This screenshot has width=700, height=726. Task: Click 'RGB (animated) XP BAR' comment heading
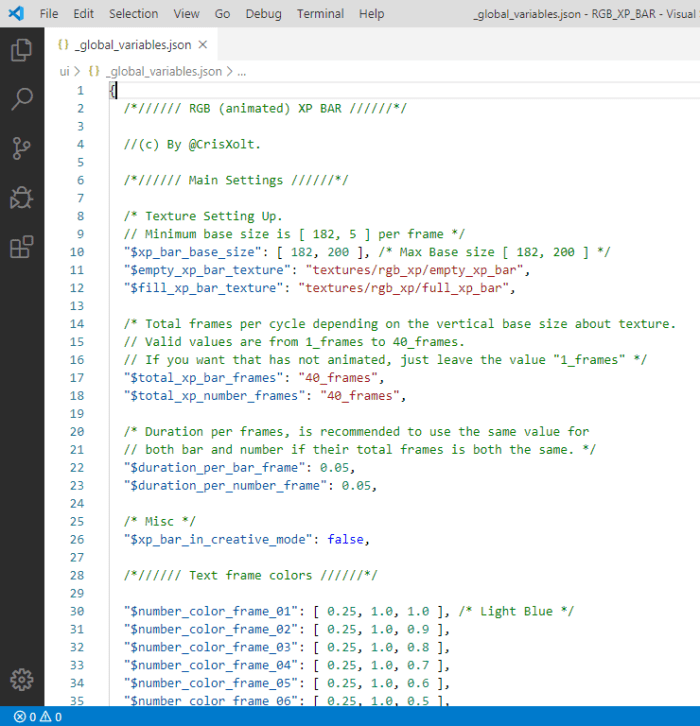tap(265, 108)
